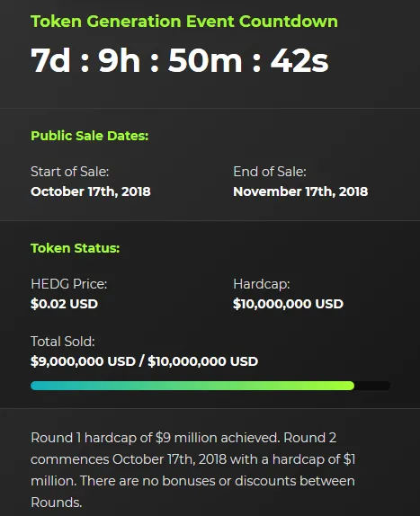The image size is (420, 516).
Task: Select the $9,000,000 USD total sold amount
Action: 83,361
